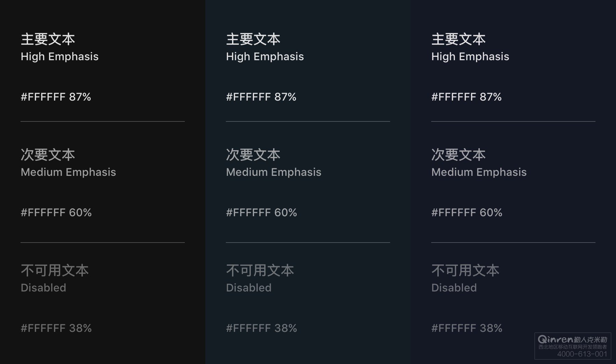The height and width of the screenshot is (364, 616).
Task: Click #FFFFFF 87% value in the right column
Action: [x=466, y=97]
